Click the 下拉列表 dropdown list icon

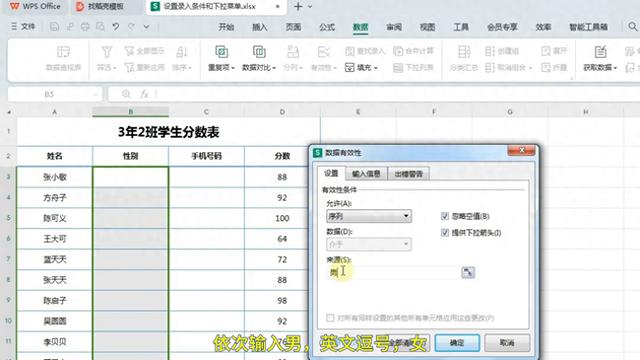(x=398, y=67)
